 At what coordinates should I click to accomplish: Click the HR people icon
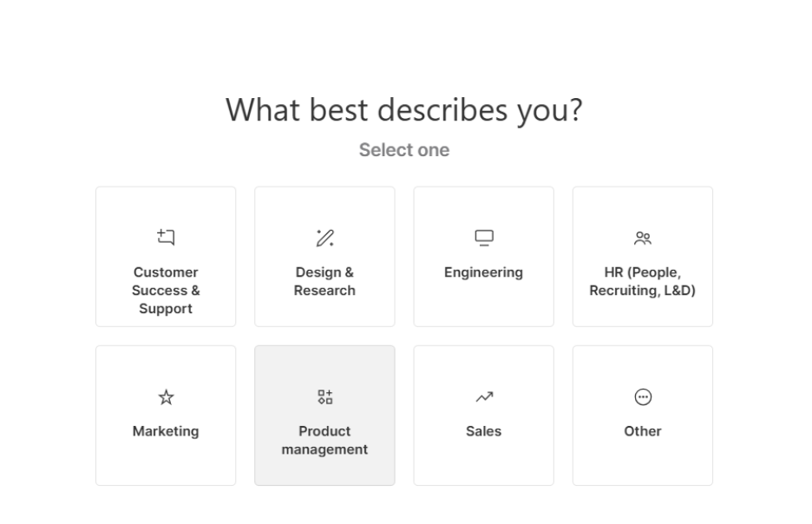click(x=642, y=237)
